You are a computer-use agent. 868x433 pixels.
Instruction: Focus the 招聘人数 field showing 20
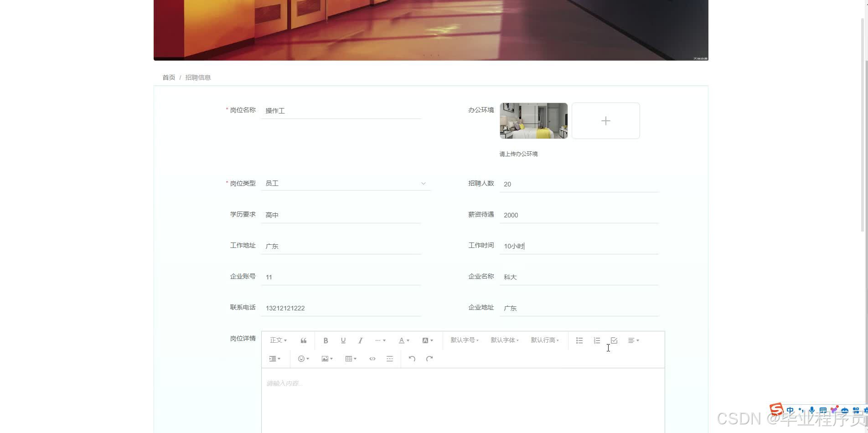(579, 184)
